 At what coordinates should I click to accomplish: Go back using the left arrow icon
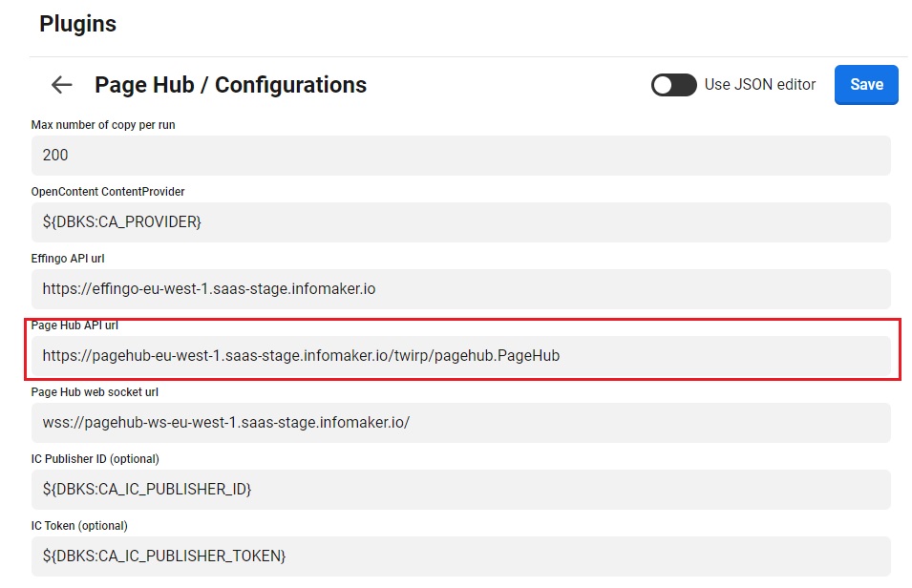pyautogui.click(x=62, y=85)
